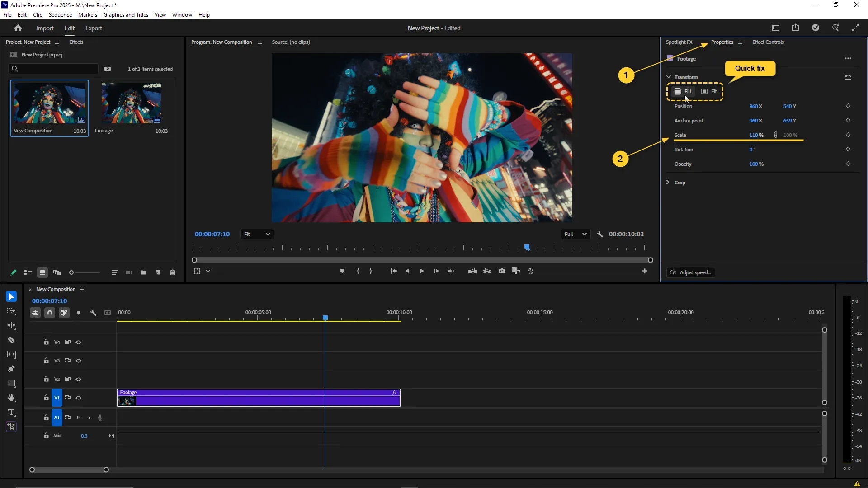The height and width of the screenshot is (488, 868).
Task: Select the Type tool
Action: coord(11,413)
